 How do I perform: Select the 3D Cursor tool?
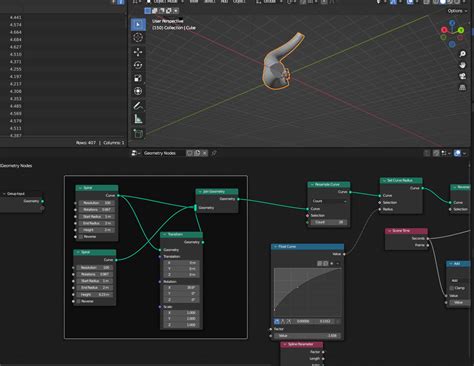click(138, 37)
